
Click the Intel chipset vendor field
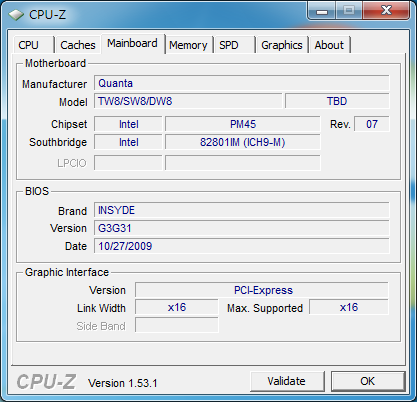(x=128, y=124)
